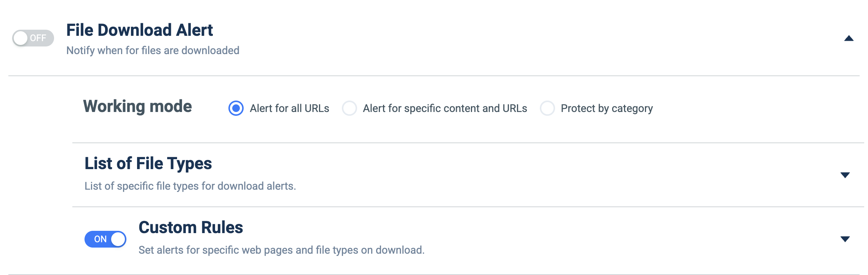Choose the Alert for specific content and URLs radio

tap(349, 108)
